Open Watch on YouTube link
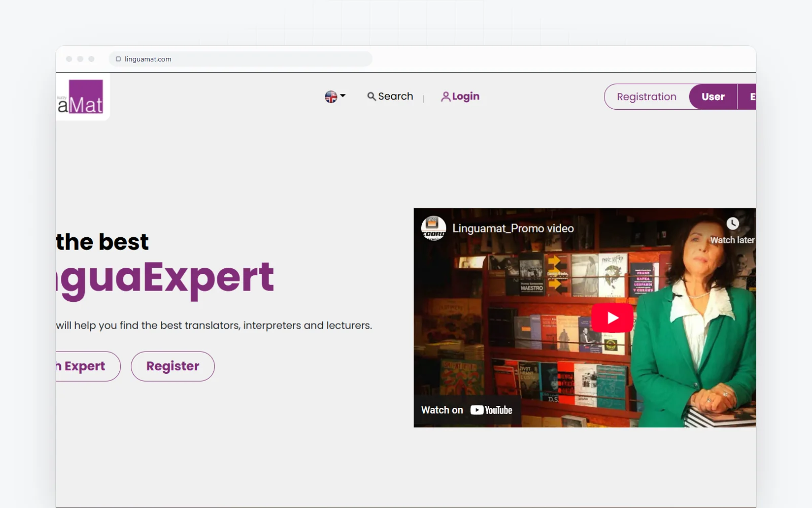The width and height of the screenshot is (812, 508). (466, 410)
